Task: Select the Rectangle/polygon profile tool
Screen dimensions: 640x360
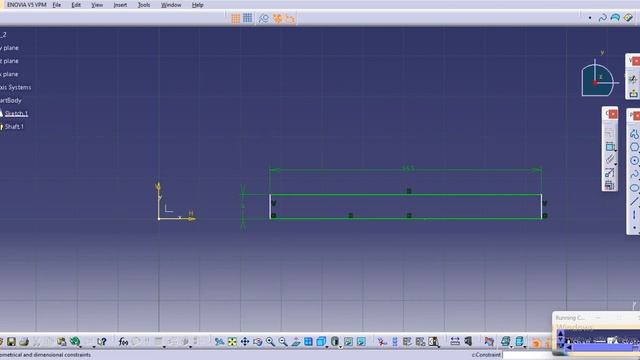Action: (x=634, y=147)
